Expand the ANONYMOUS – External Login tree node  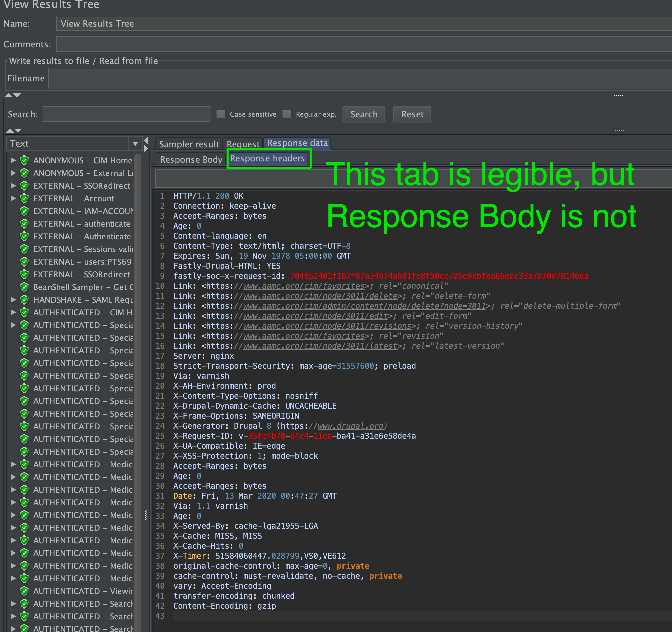13,173
